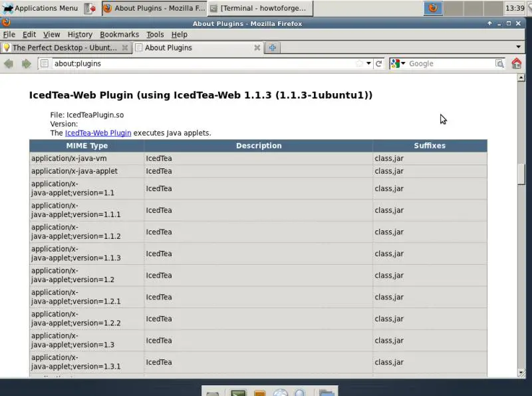Reload the current page

[x=379, y=63]
